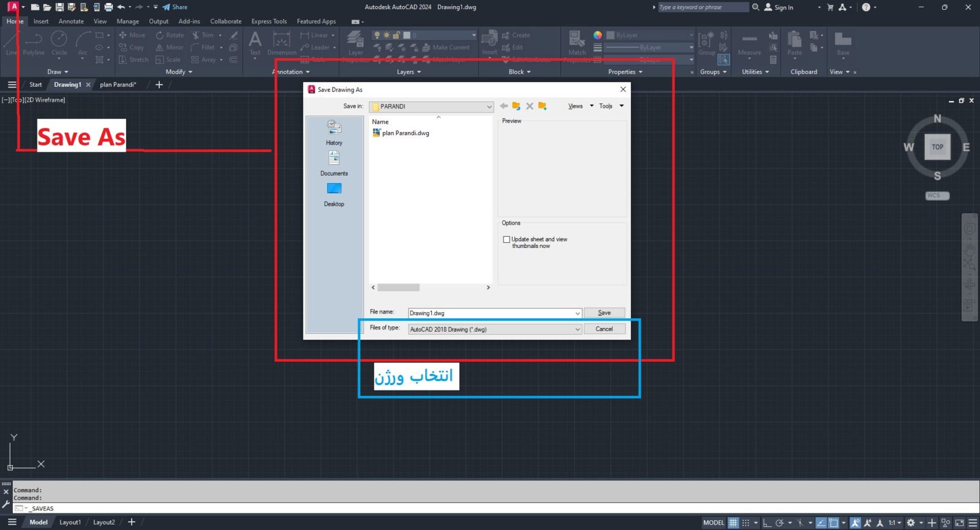Open the plan Parandi drawing tab
The width and height of the screenshot is (980, 530).
click(x=118, y=84)
